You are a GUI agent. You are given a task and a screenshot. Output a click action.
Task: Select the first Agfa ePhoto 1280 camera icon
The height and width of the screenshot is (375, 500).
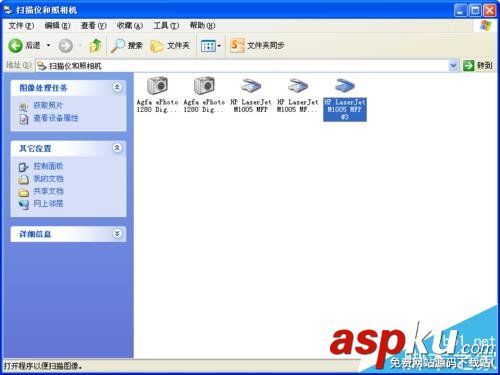[157, 86]
